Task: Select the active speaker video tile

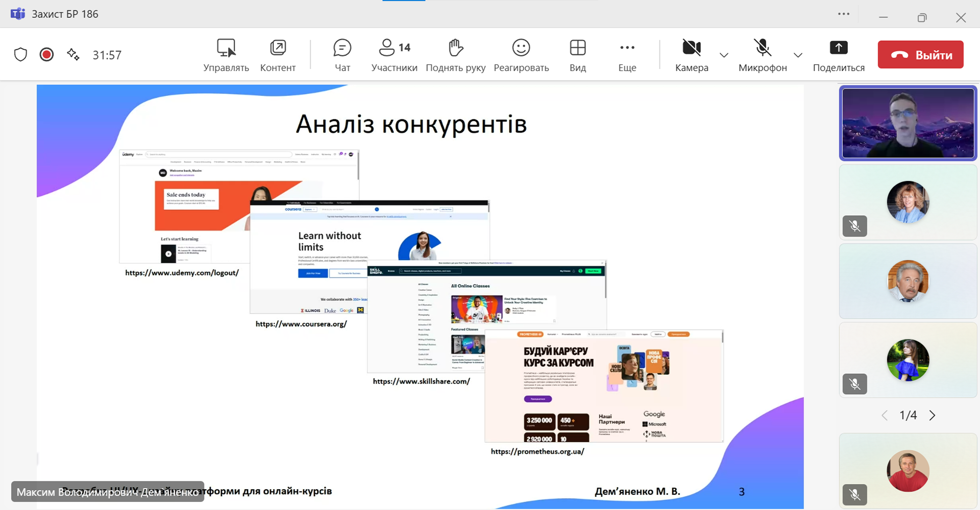Action: point(908,123)
